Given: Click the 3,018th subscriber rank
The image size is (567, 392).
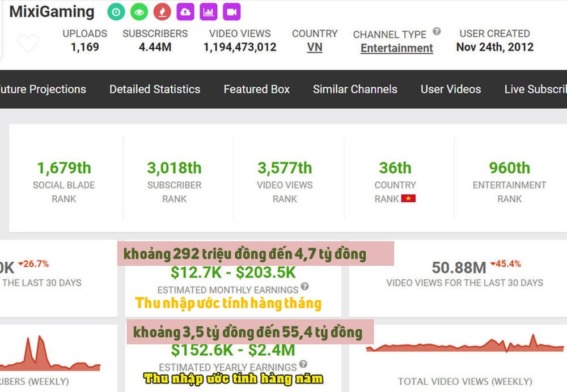Looking at the screenshot, I should (x=174, y=168).
